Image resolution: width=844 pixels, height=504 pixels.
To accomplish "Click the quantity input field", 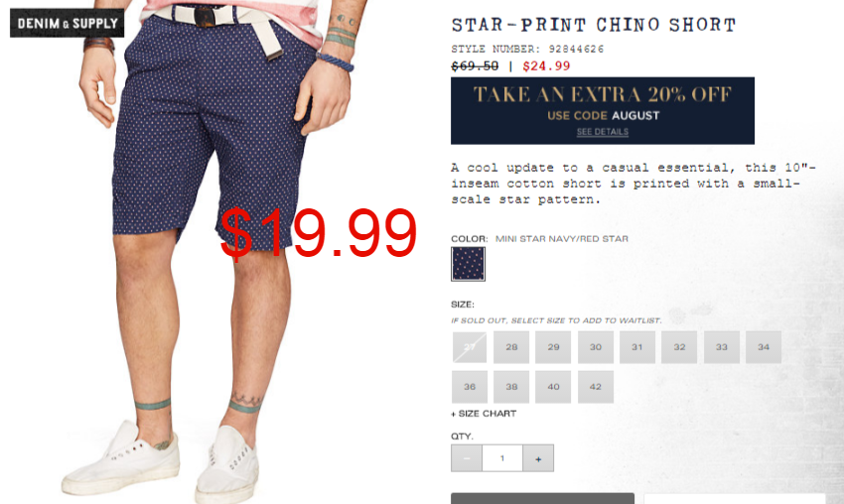I will (502, 458).
